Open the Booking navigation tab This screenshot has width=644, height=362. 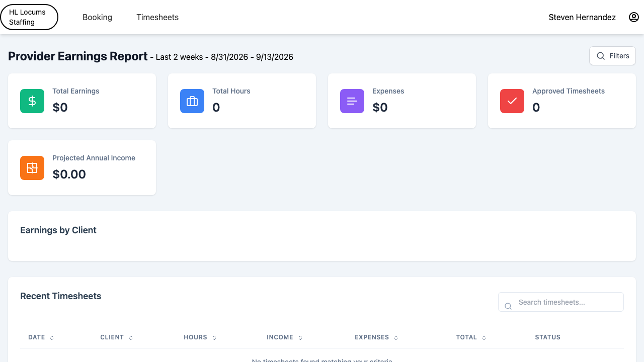pyautogui.click(x=97, y=17)
